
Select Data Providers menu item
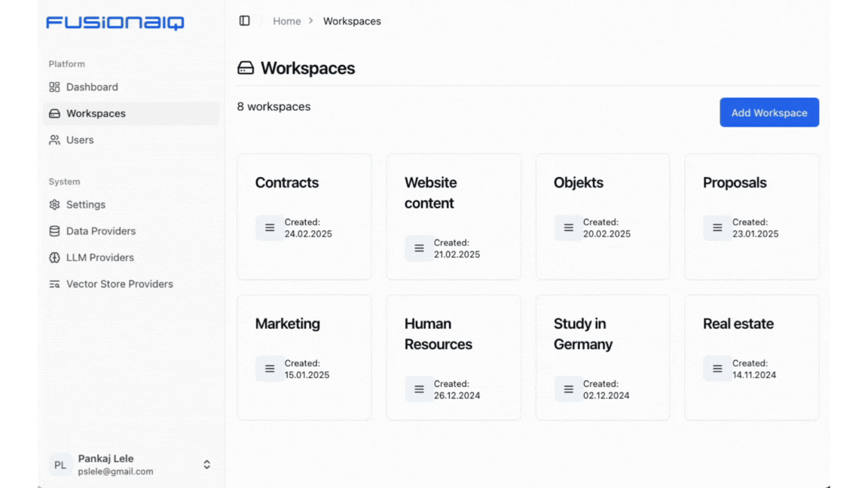coord(101,231)
